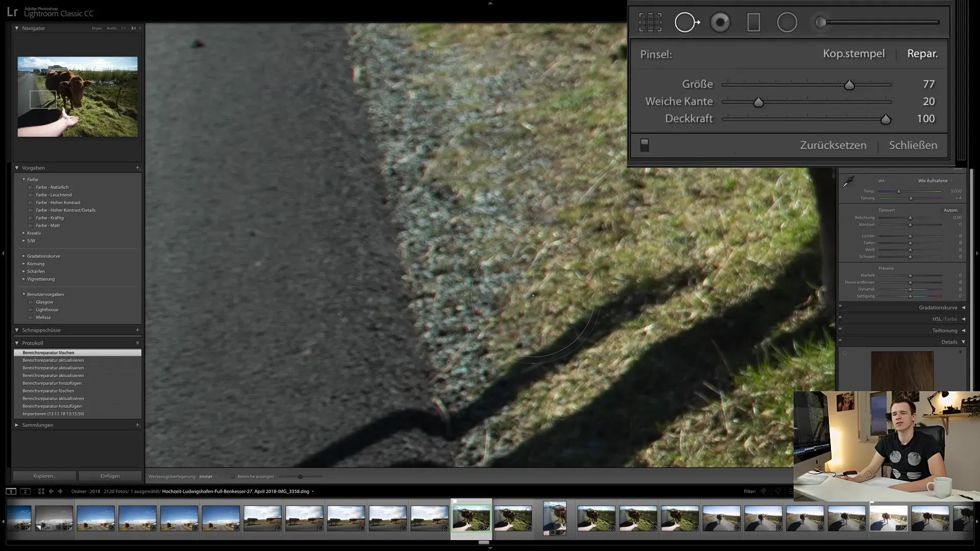Toggle the Details panel switch
Image resolution: width=980 pixels, height=551 pixels.
pyautogui.click(x=840, y=340)
